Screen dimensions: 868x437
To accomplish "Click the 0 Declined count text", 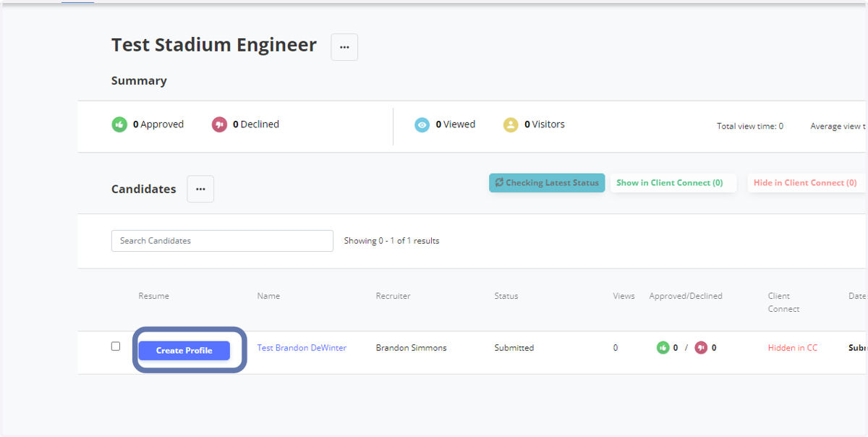I will click(256, 124).
